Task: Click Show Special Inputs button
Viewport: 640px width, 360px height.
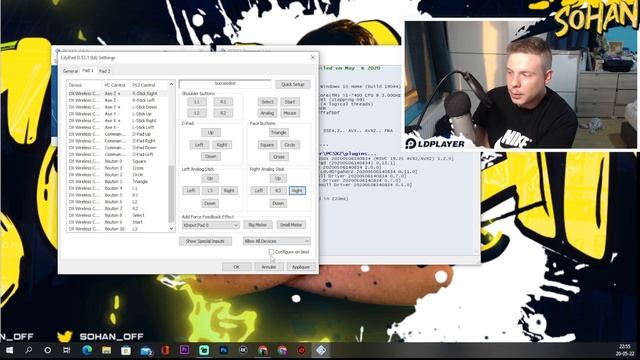Action: pos(205,241)
